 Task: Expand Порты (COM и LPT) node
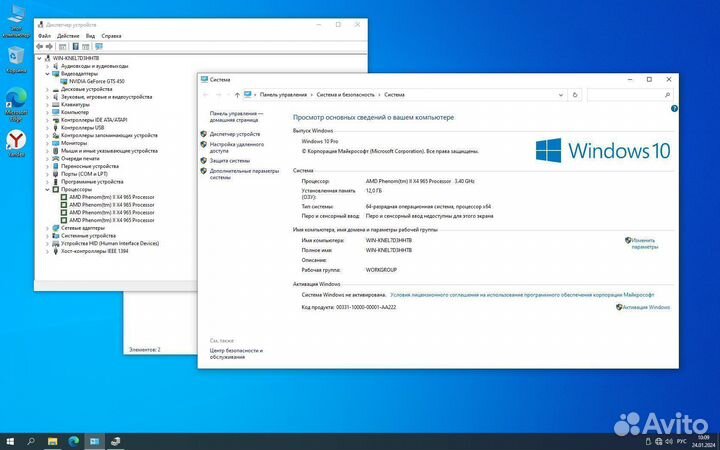point(47,174)
